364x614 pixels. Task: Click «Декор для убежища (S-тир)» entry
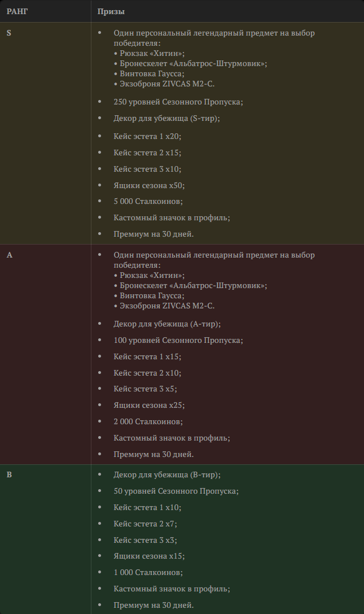(166, 118)
